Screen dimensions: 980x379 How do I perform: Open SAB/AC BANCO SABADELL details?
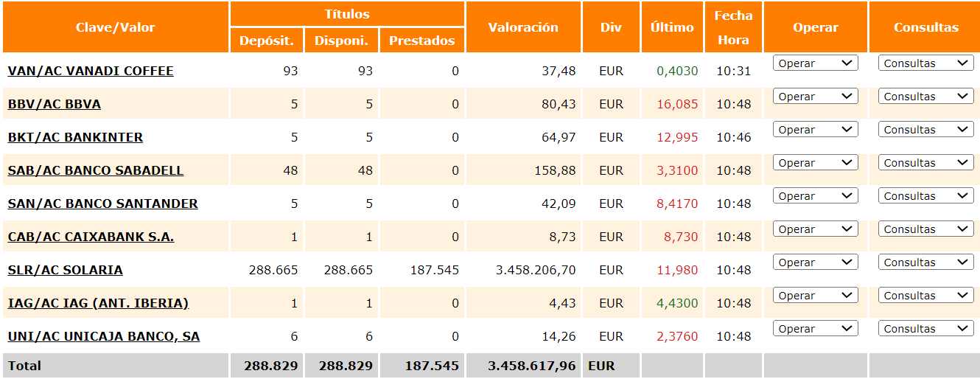tap(95, 170)
